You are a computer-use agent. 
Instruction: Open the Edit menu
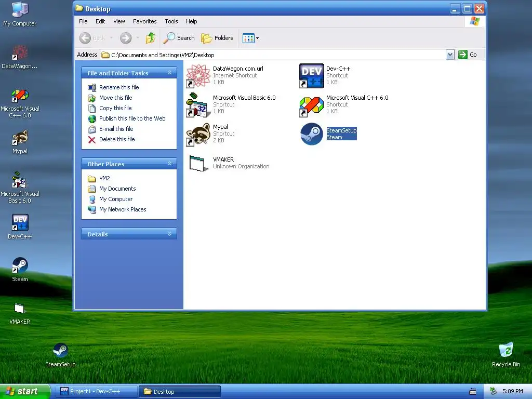pyautogui.click(x=100, y=21)
